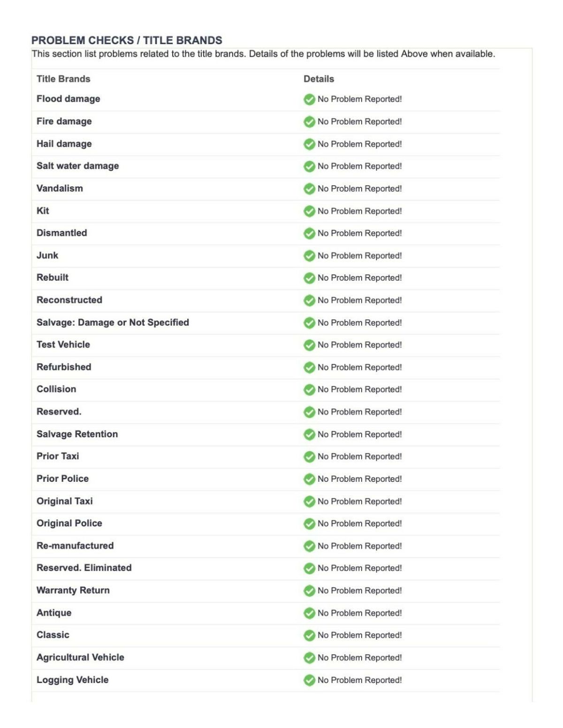Screen dimensions: 563x728
Task: Click the Title Brands column header
Action: [x=63, y=79]
